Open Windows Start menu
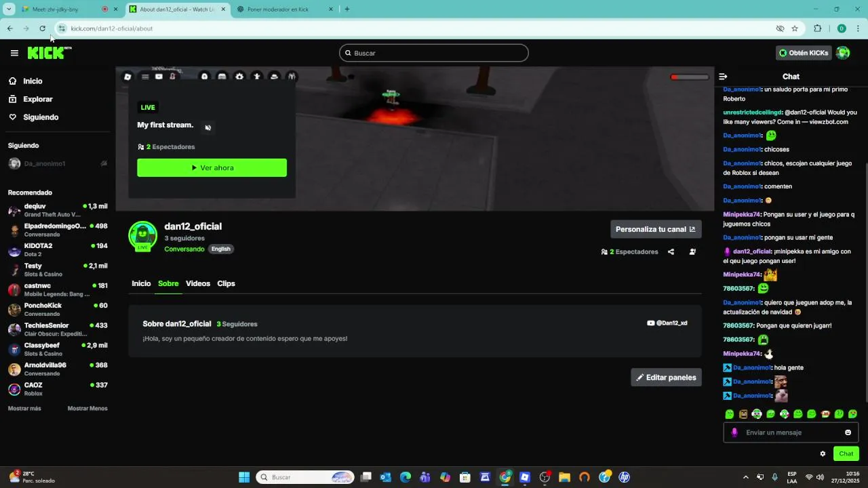Image resolution: width=868 pixels, height=488 pixels. [x=244, y=477]
